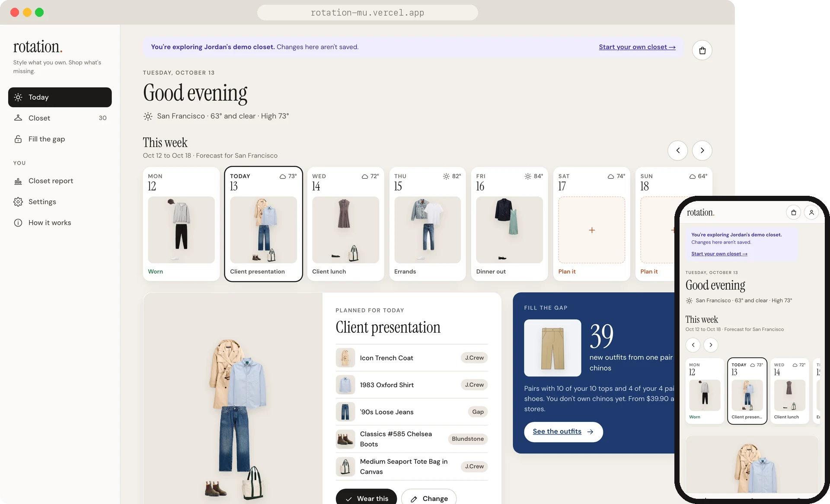Click See the outfits button
Screen dimensions: 830x504
tap(563, 432)
